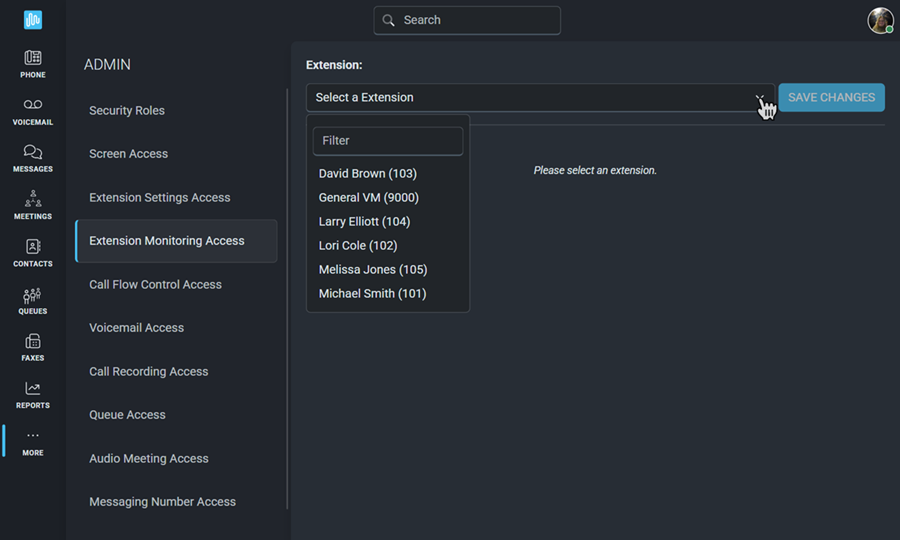Go to Call Recording Access
The width and height of the screenshot is (900, 540).
pyautogui.click(x=149, y=371)
